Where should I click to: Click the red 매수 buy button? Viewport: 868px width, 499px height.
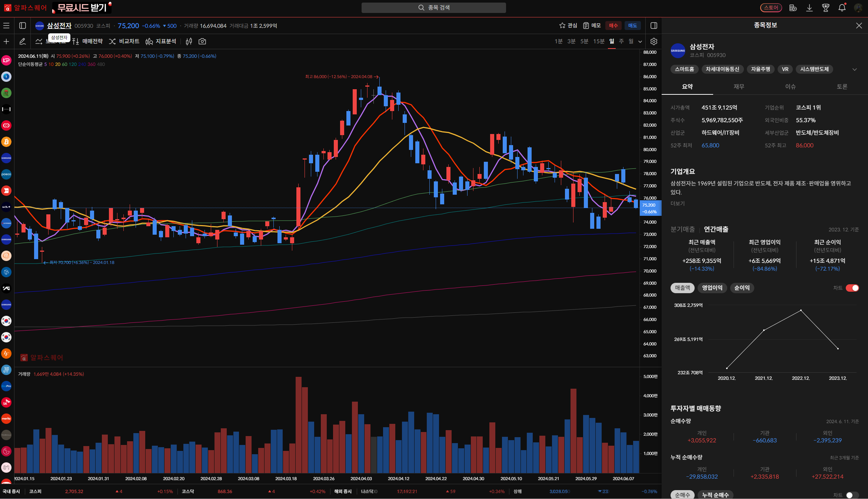pyautogui.click(x=613, y=26)
